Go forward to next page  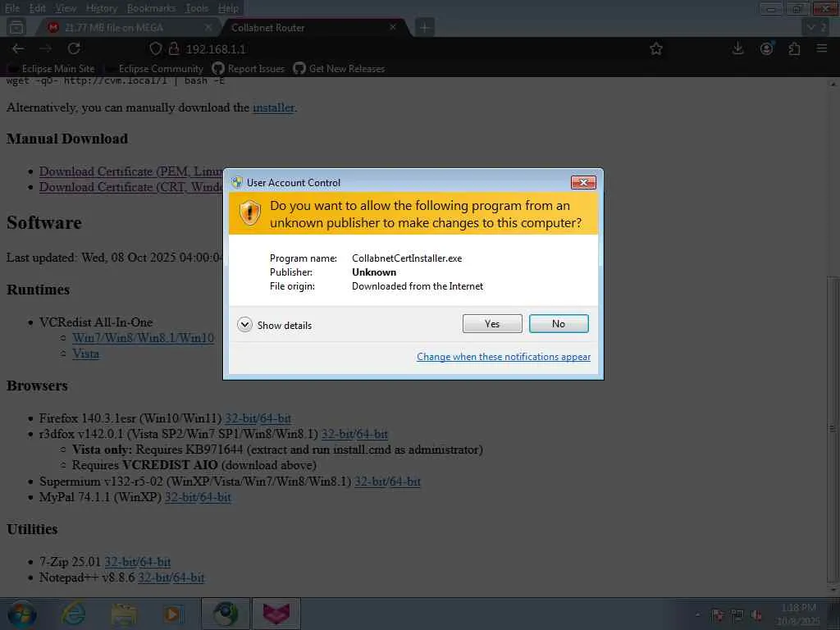(46, 48)
